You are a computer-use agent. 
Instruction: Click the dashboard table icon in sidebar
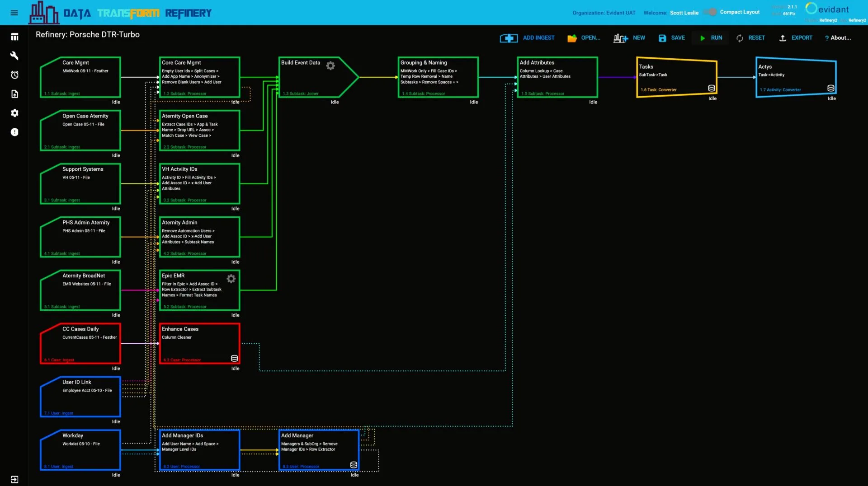coord(14,37)
